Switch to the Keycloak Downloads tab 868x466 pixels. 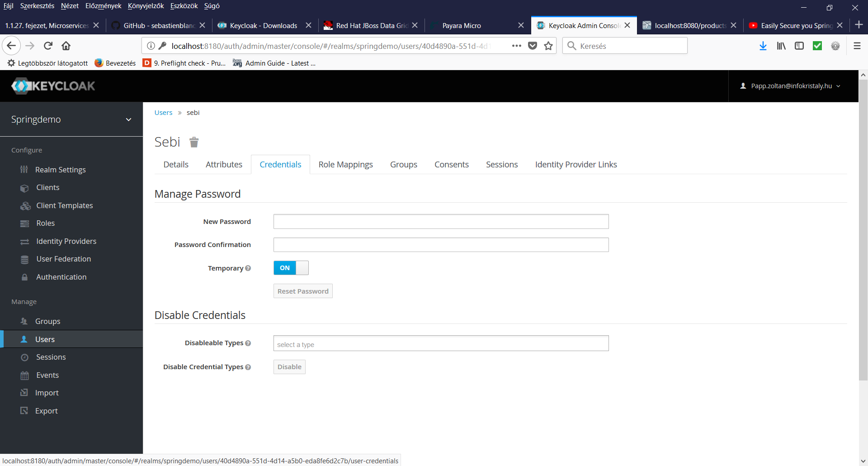[264, 25]
